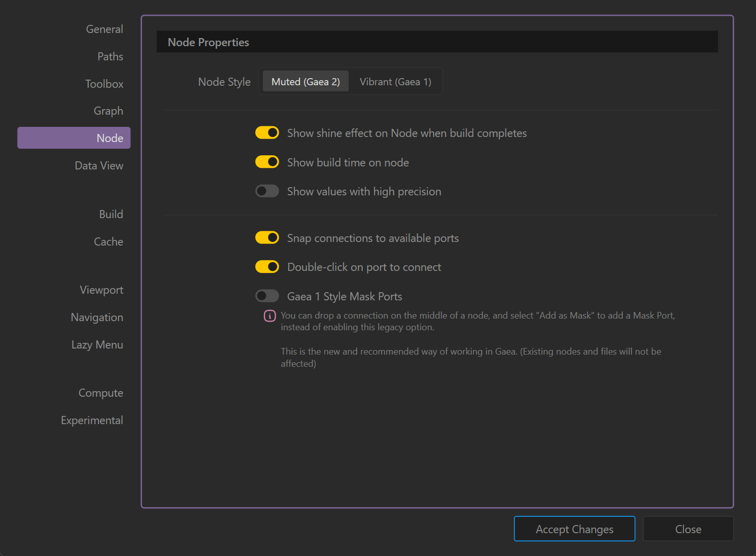Open Graph preferences
This screenshot has height=556, width=756.
[x=108, y=111]
